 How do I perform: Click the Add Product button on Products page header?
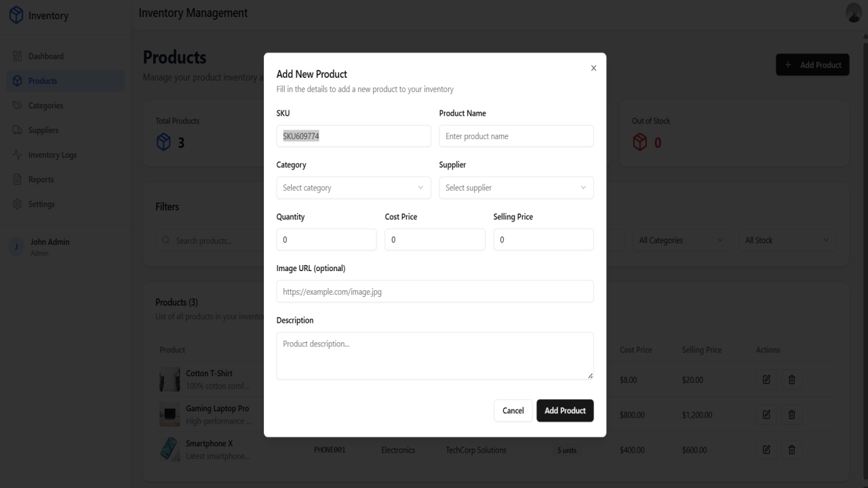812,65
